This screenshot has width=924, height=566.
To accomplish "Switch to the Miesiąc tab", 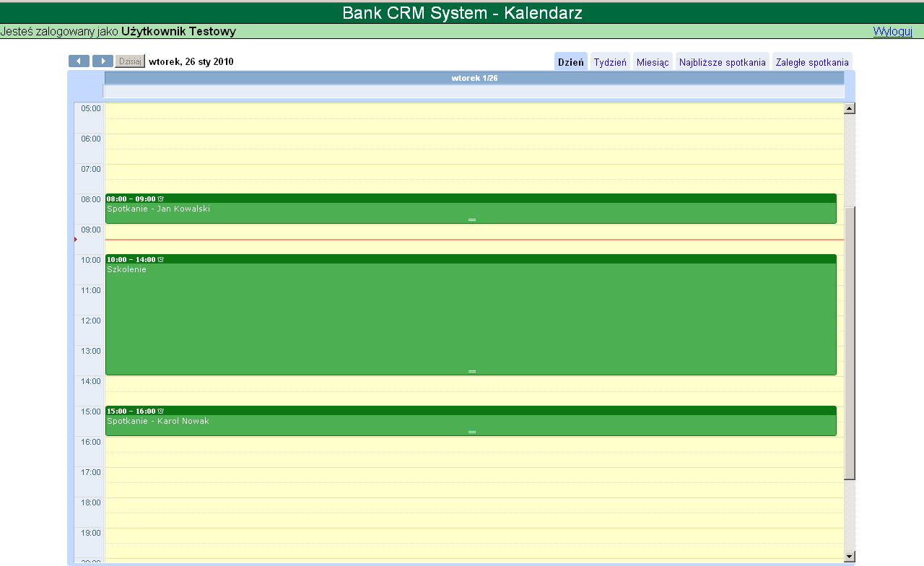I will click(x=653, y=62).
